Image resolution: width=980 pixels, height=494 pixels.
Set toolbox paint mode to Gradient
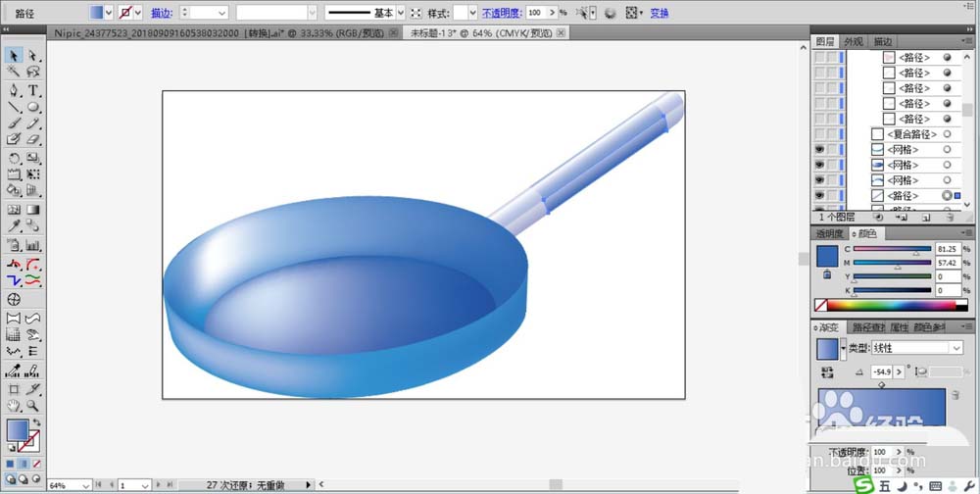[24, 464]
